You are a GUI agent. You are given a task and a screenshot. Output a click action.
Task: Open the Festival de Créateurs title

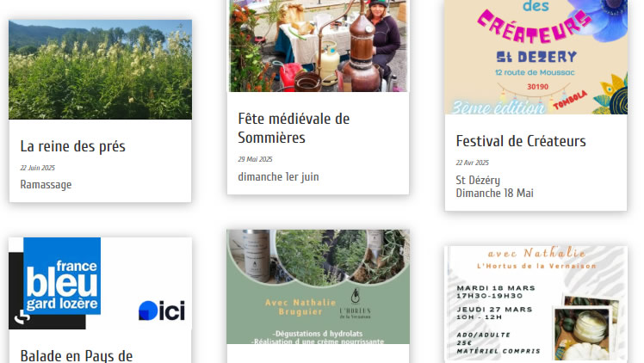(521, 141)
